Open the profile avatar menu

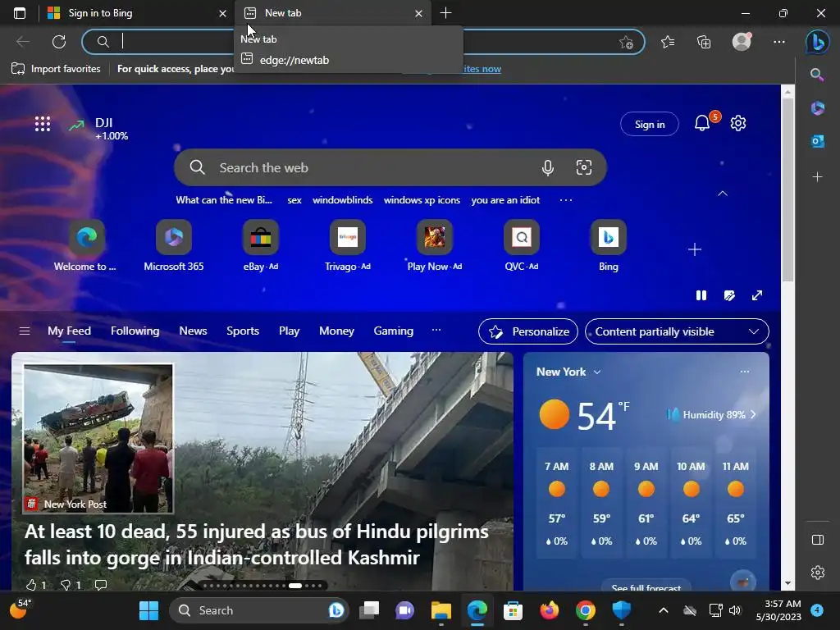coord(742,41)
